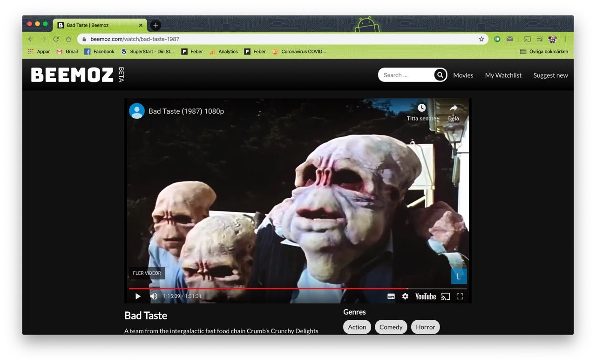Seek on the red video progress bar
Screen dimensions: 596x364
279,289
